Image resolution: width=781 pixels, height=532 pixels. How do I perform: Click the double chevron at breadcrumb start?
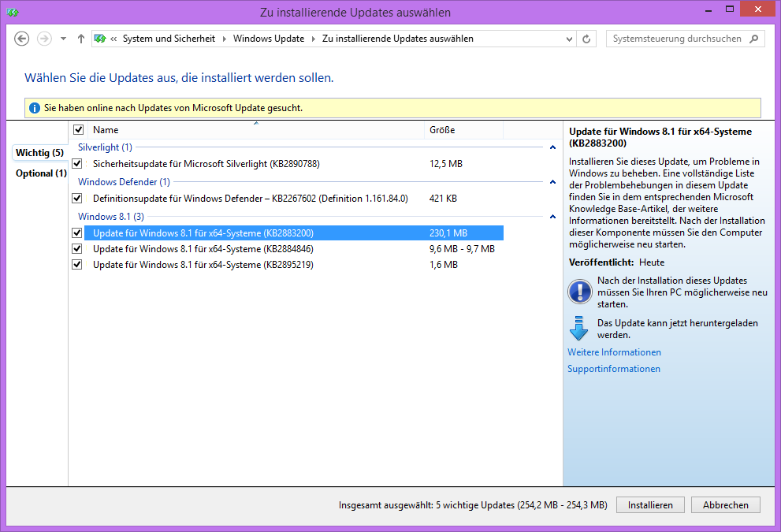click(x=113, y=39)
